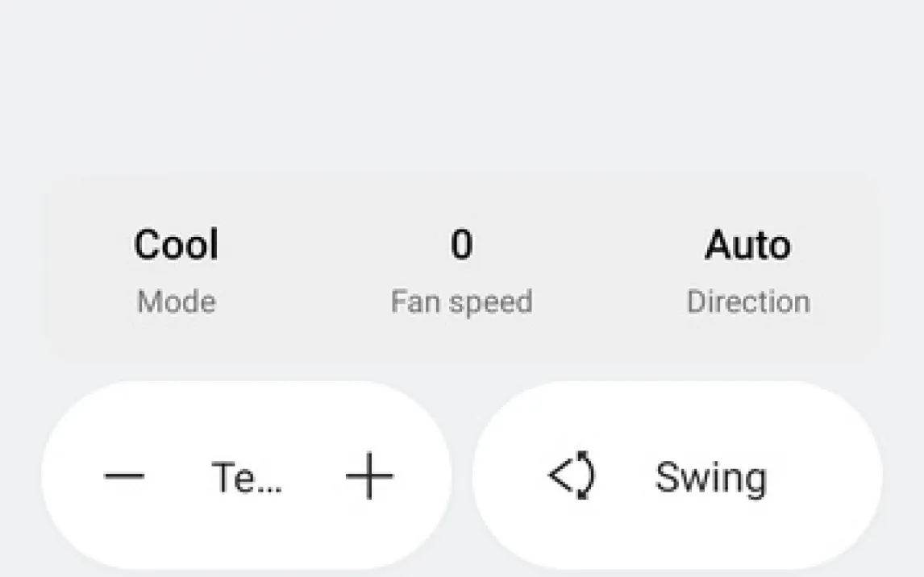Decrease temperature with the minus icon
Viewport: 924px width, 577px height.
[124, 476]
